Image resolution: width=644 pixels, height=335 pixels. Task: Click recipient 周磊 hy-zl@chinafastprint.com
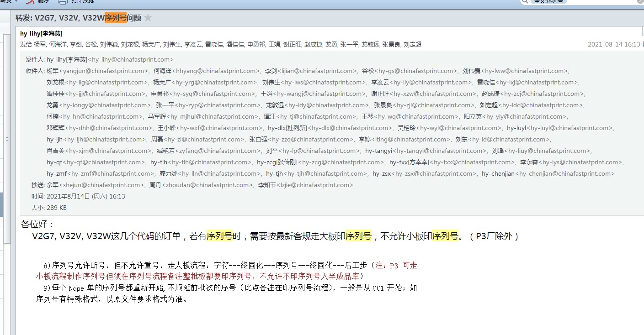click(x=198, y=139)
